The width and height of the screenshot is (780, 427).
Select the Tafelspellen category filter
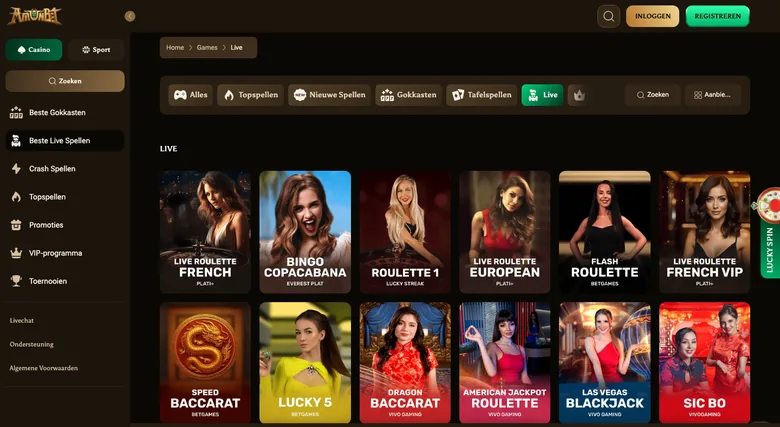coord(482,95)
